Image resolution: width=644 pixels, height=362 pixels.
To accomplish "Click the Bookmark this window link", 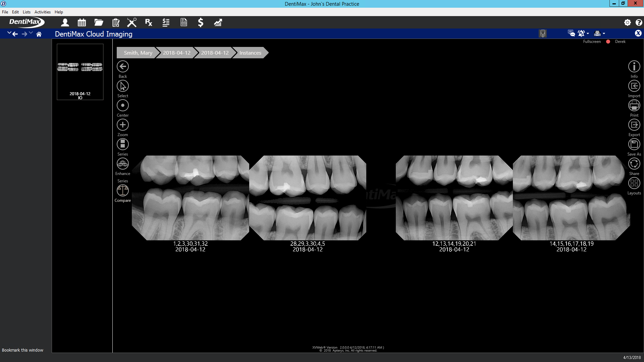I will pyautogui.click(x=22, y=350).
